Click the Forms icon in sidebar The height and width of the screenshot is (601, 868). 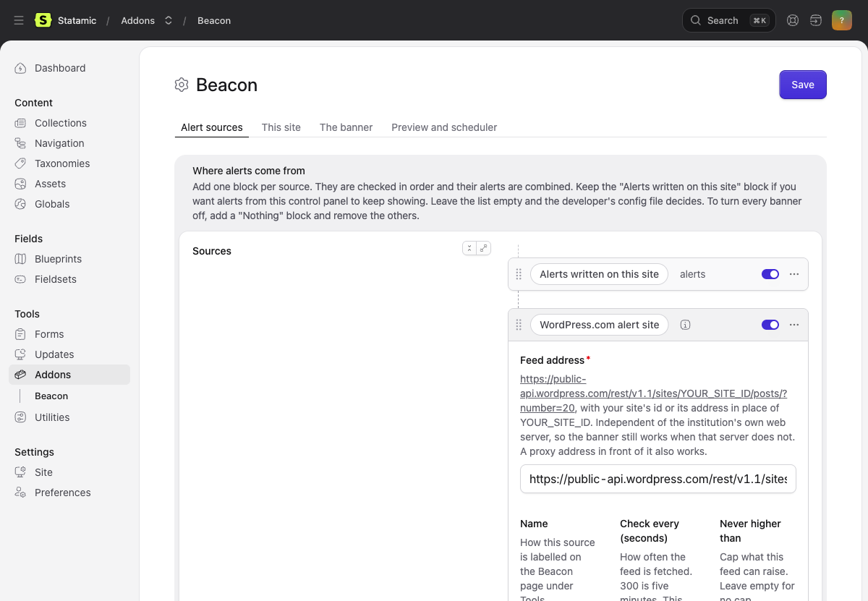tap(21, 334)
